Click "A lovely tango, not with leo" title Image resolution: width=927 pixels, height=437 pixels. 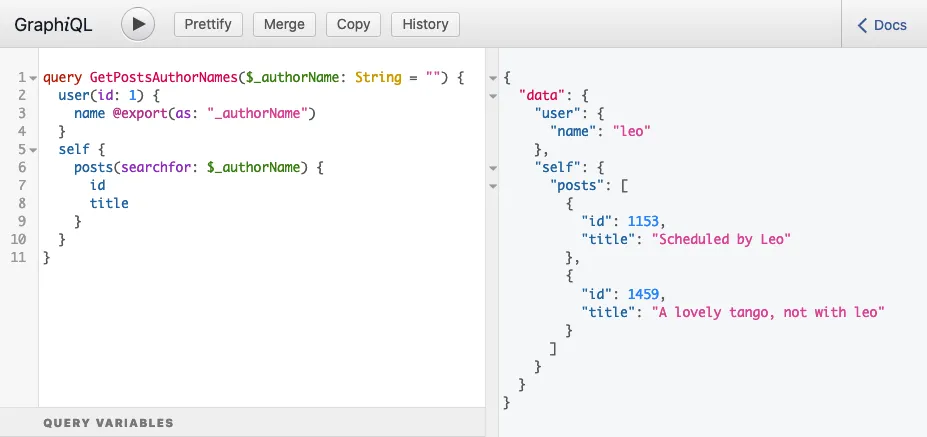[x=767, y=312]
